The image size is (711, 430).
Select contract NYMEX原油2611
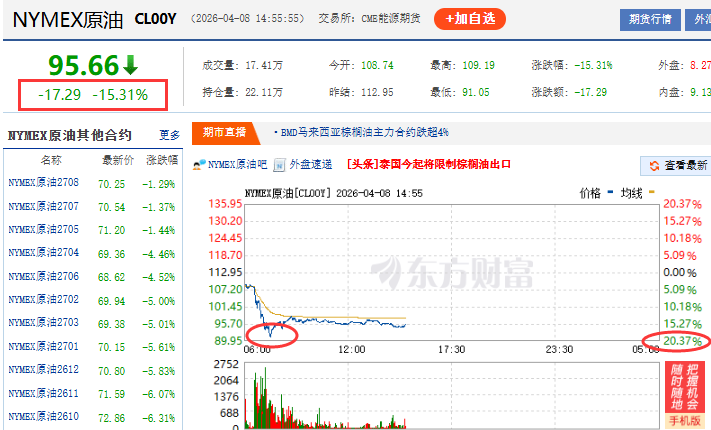point(44,393)
